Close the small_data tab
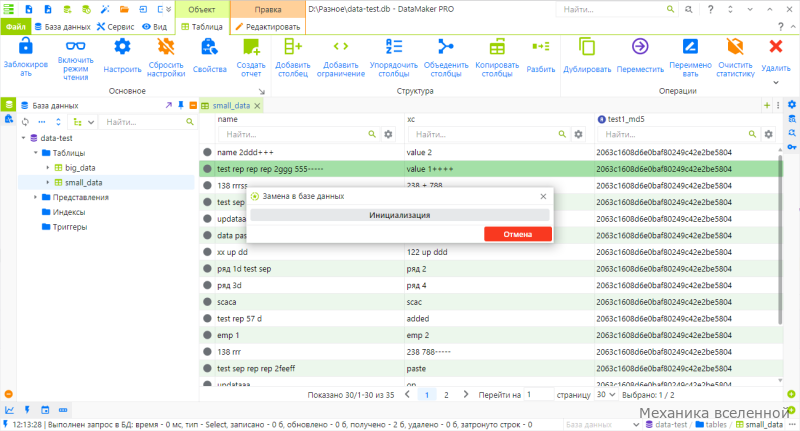This screenshot has height=431, width=800. click(258, 106)
